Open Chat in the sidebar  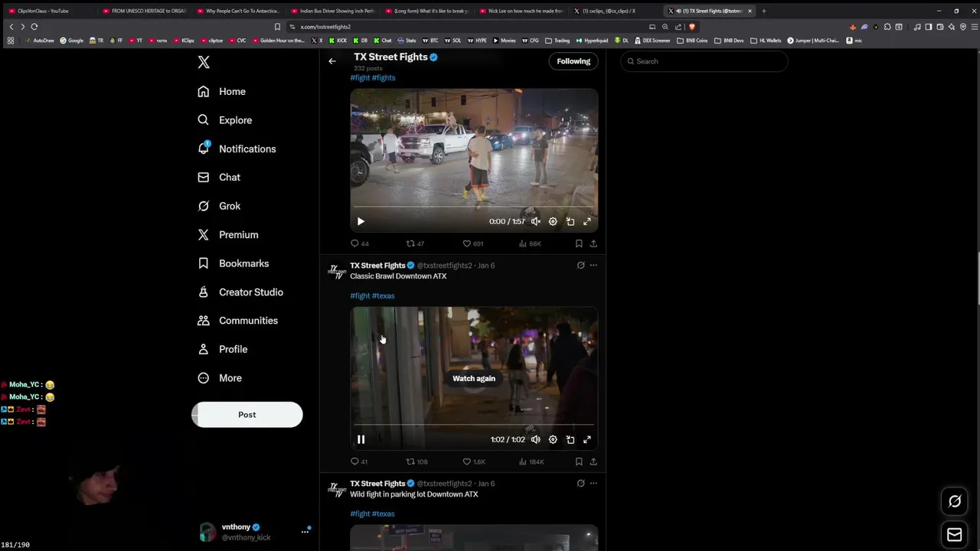click(x=218, y=177)
